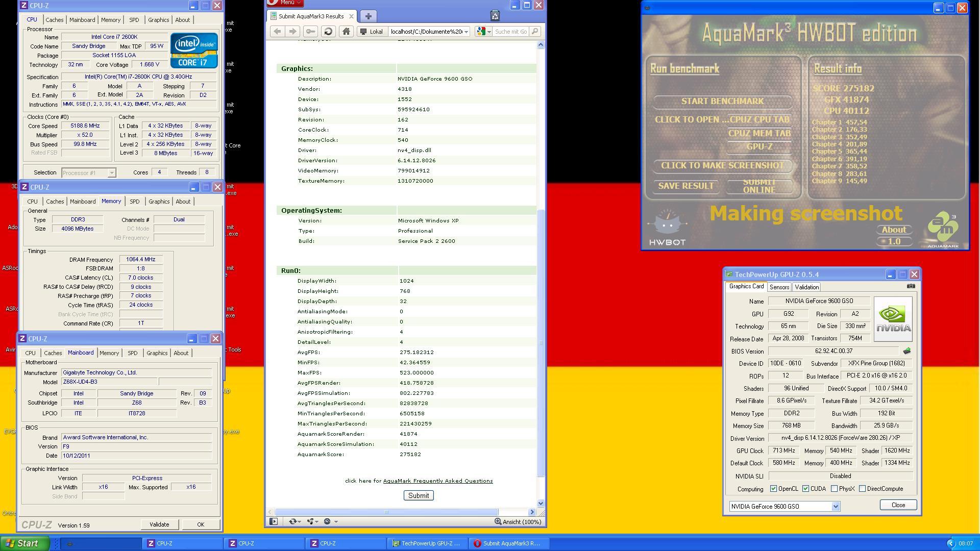The image size is (980, 551).
Task: Go to the Opera home page
Action: 346,32
